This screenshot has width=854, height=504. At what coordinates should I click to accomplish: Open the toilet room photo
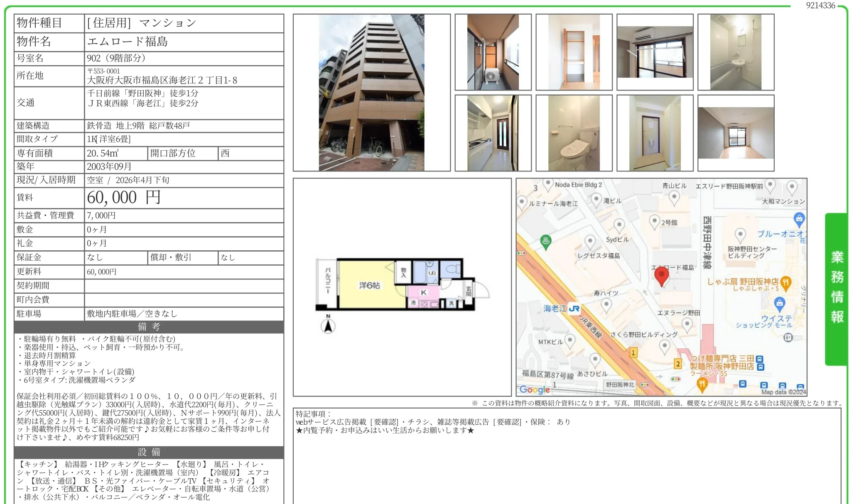point(574,133)
